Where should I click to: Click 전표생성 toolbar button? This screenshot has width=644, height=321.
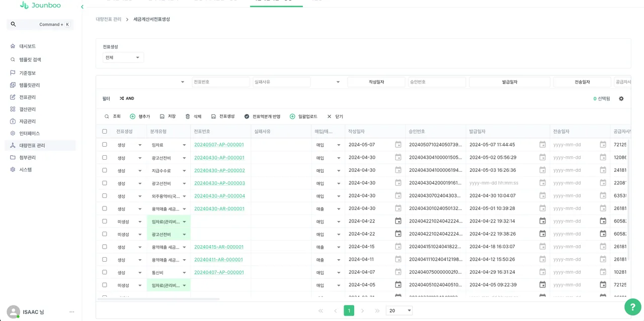point(223,117)
